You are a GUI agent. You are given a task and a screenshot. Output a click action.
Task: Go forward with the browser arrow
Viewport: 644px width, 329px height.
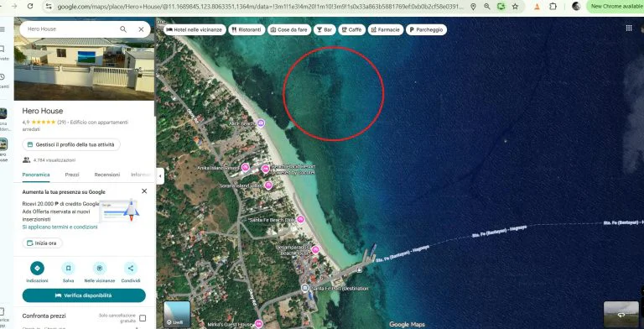pos(15,6)
